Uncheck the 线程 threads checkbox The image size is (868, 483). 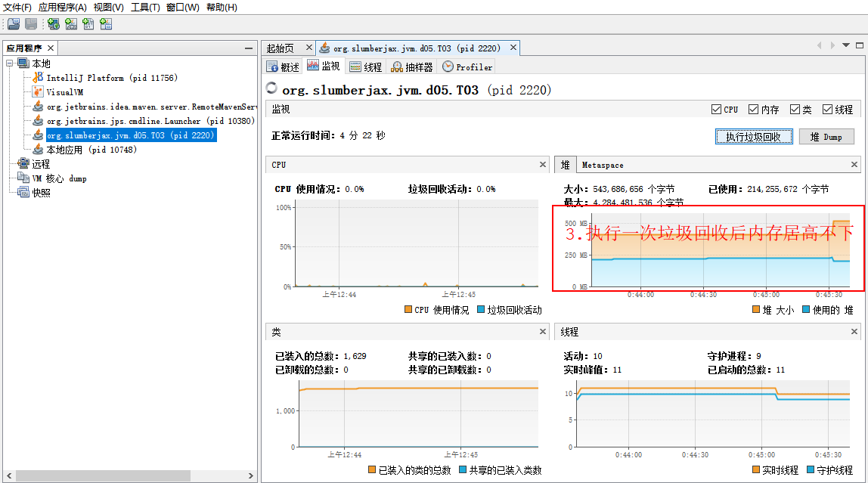pyautogui.click(x=827, y=110)
